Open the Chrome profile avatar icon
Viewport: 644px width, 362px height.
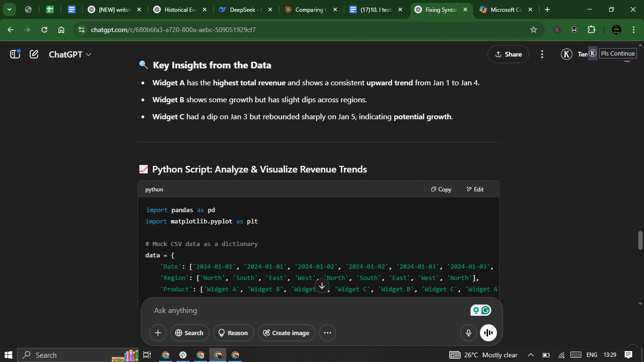[x=616, y=30]
